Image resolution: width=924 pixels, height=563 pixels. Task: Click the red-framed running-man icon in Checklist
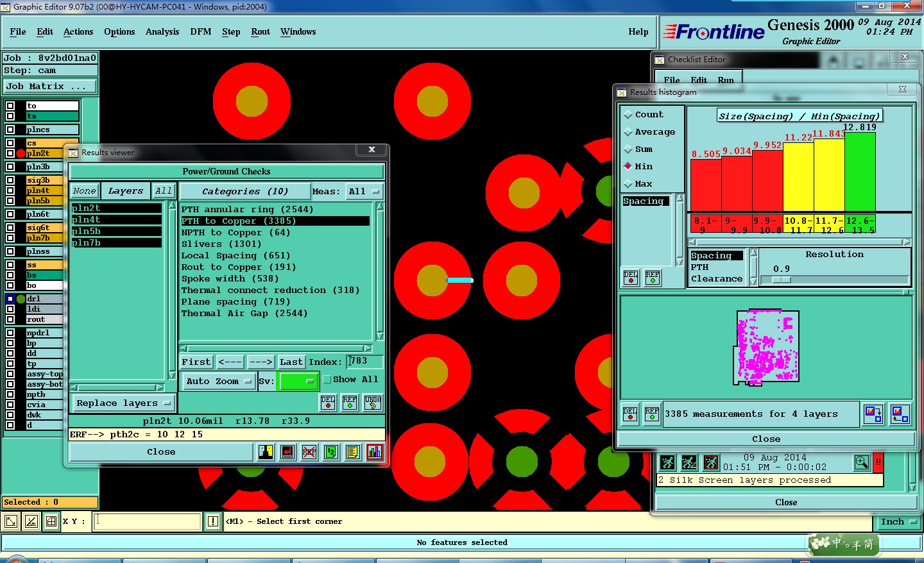click(711, 462)
